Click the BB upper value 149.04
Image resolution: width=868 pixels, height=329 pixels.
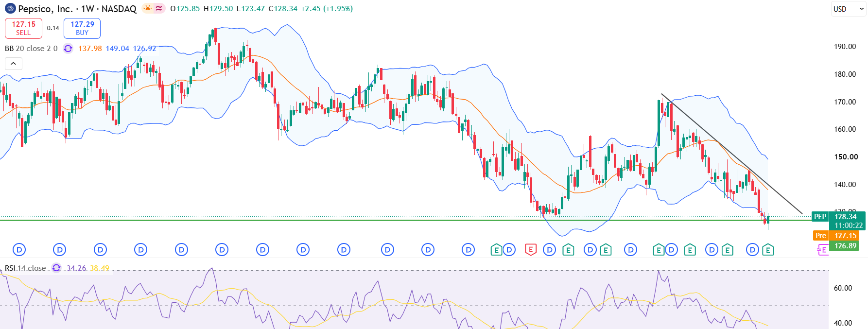[118, 49]
